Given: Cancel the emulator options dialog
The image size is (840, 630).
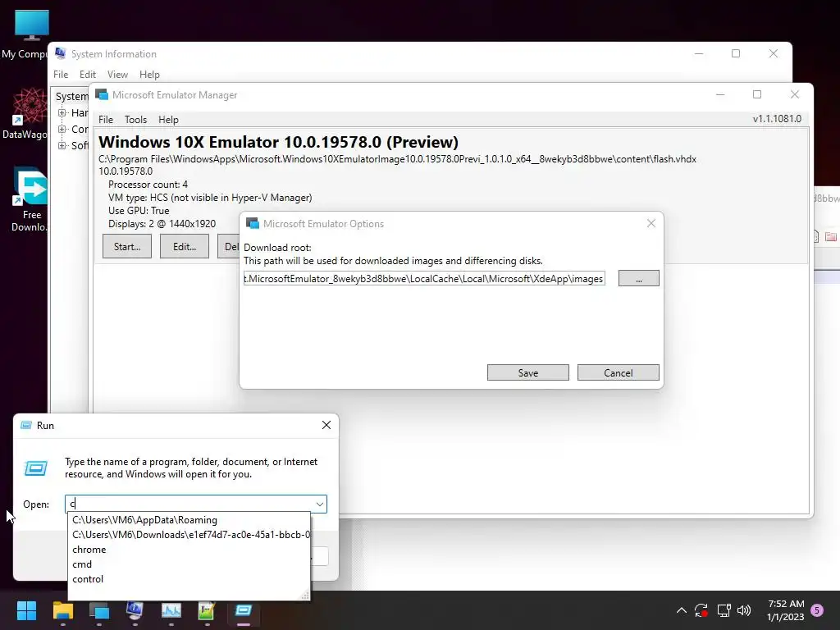Looking at the screenshot, I should click(x=619, y=373).
